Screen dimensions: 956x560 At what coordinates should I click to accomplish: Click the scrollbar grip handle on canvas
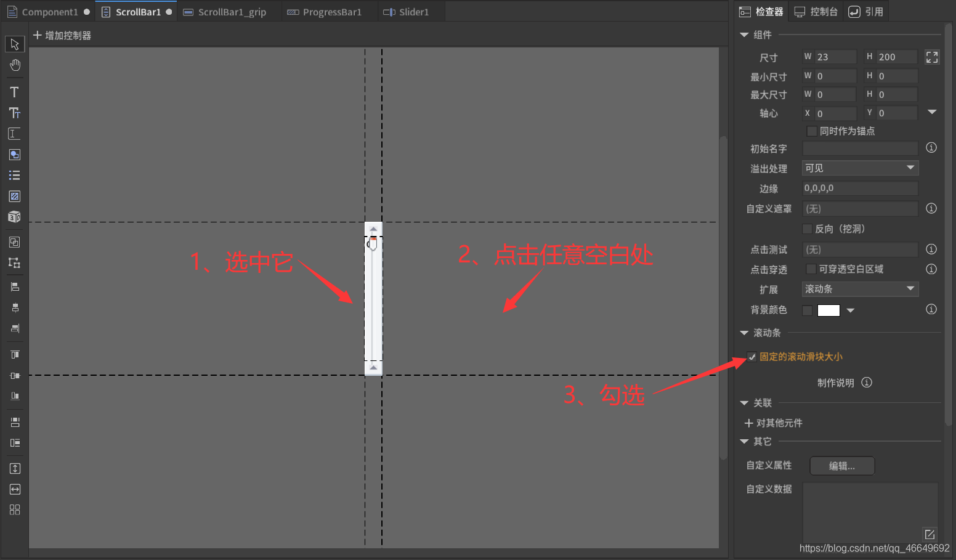click(373, 244)
